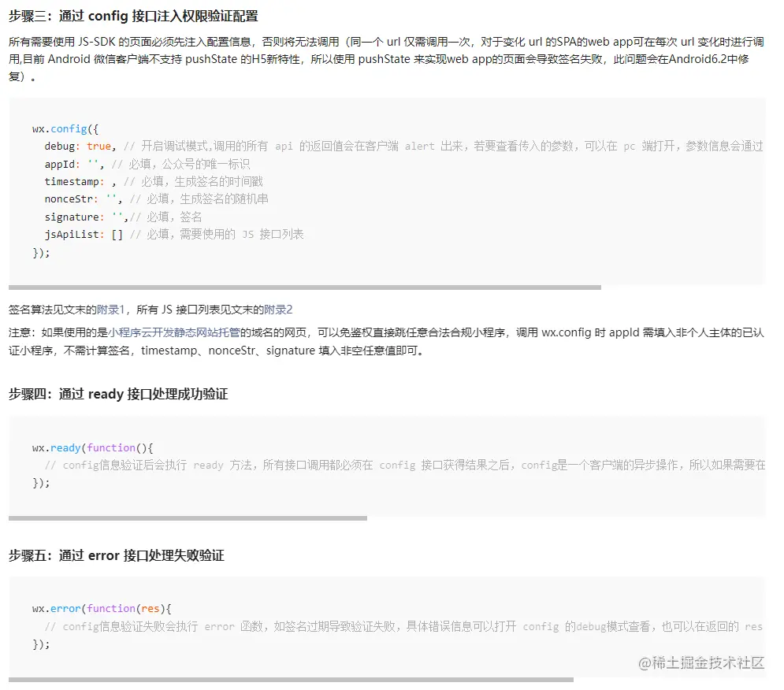Viewport: 784px width, 690px height.
Task: Click the code line jsApiList: []
Action: (x=83, y=235)
